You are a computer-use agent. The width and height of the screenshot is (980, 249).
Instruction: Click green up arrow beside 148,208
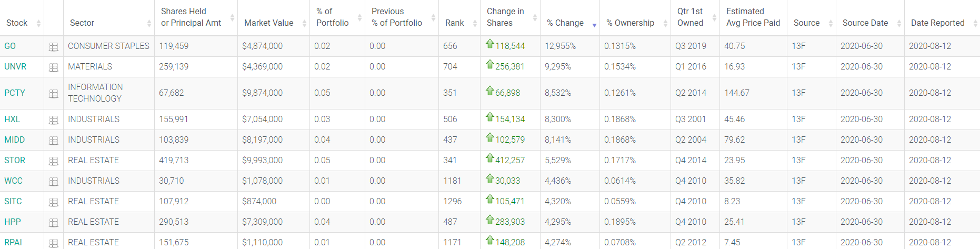(x=490, y=240)
